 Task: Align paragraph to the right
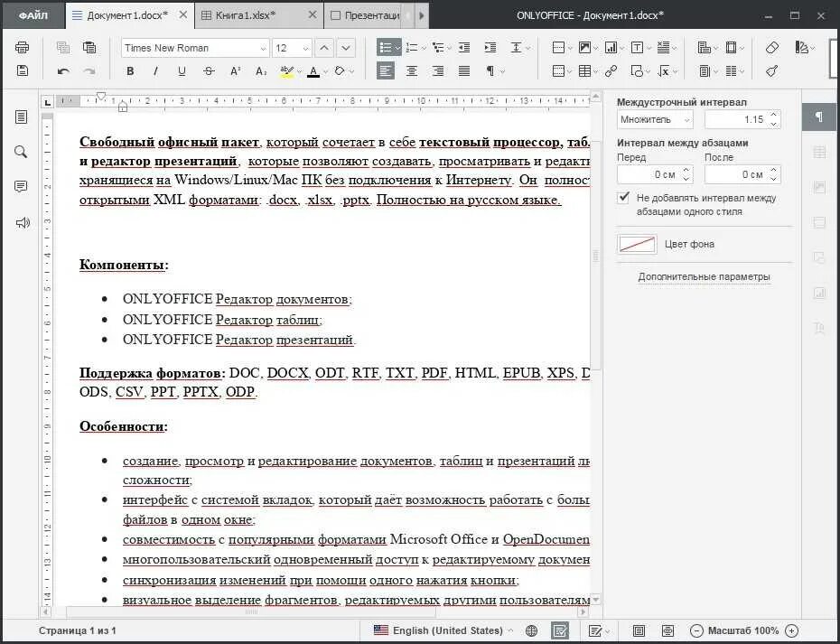pos(438,70)
